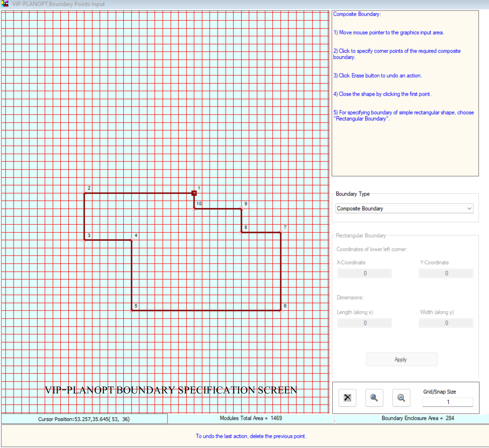Click boundary corner point 7
This screenshot has width=489, height=448.
[x=281, y=232]
